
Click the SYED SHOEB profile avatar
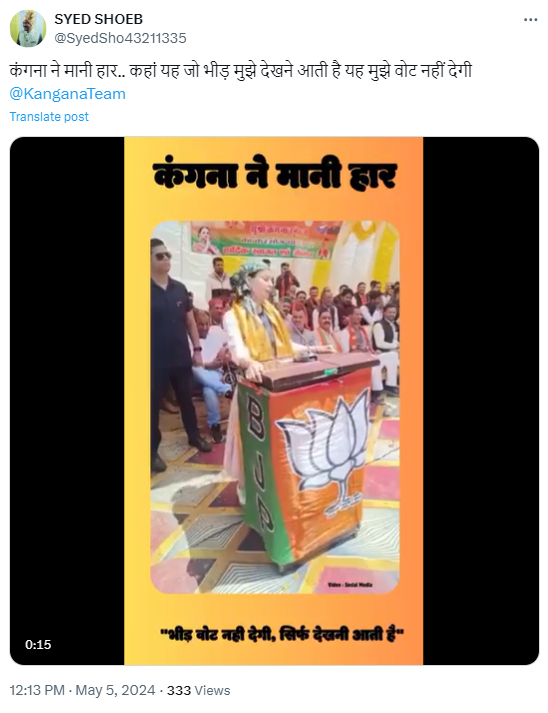(28, 28)
